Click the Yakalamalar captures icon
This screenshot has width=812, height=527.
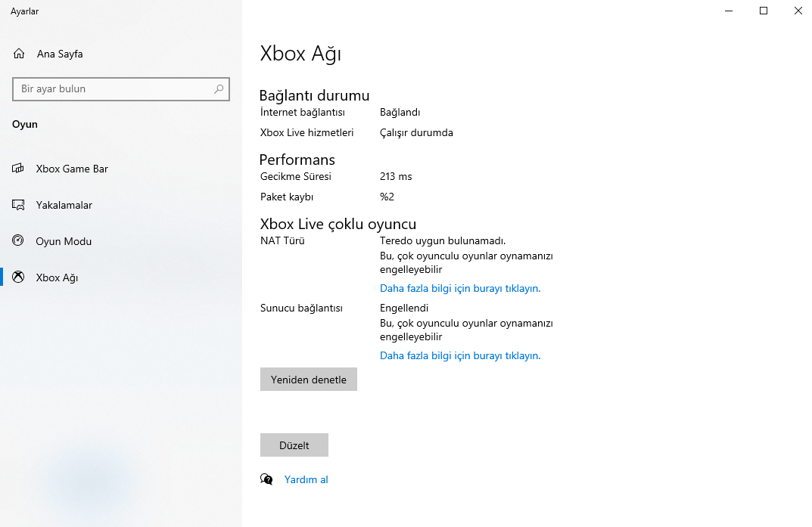18,205
